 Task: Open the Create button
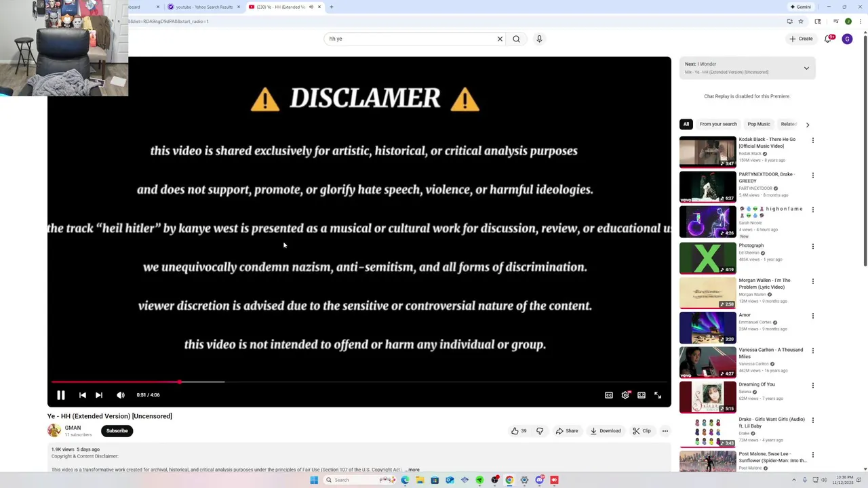point(801,39)
